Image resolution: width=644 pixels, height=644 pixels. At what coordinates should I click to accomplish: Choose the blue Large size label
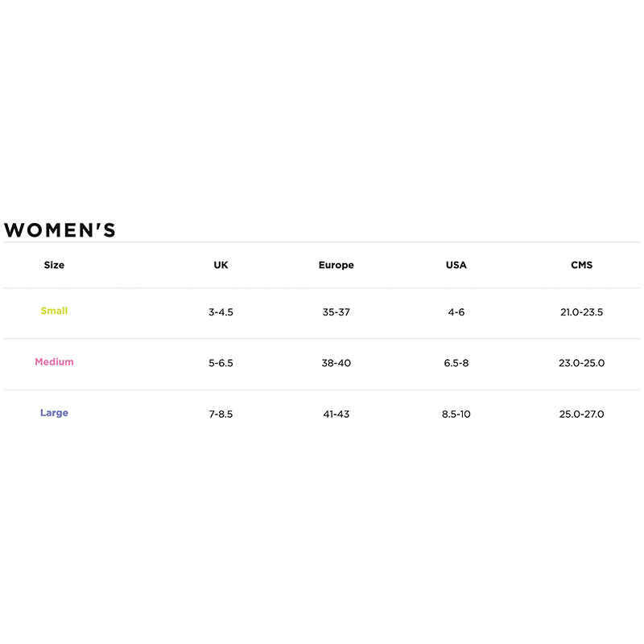[x=54, y=413]
